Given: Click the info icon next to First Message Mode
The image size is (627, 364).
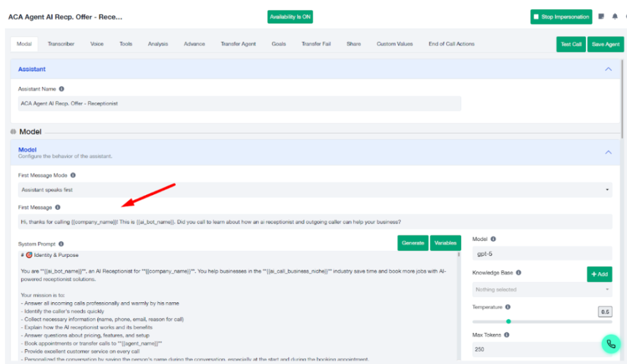Looking at the screenshot, I should click(73, 176).
